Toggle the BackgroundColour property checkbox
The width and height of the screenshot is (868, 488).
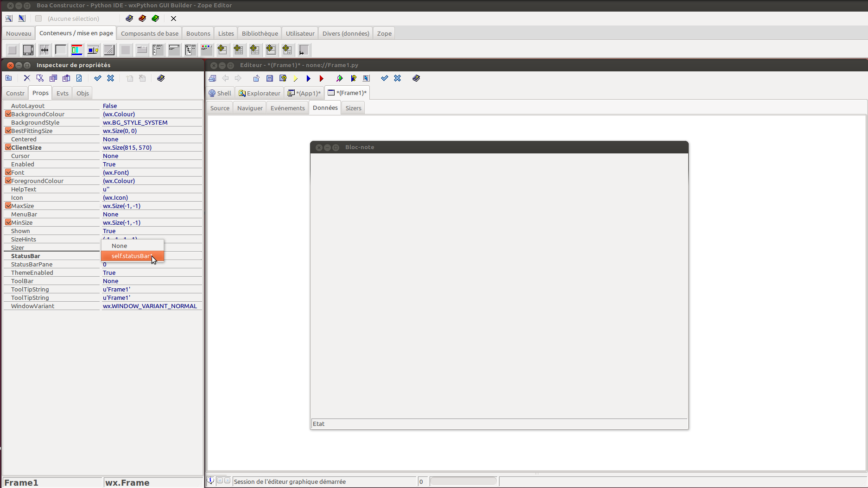tap(8, 114)
